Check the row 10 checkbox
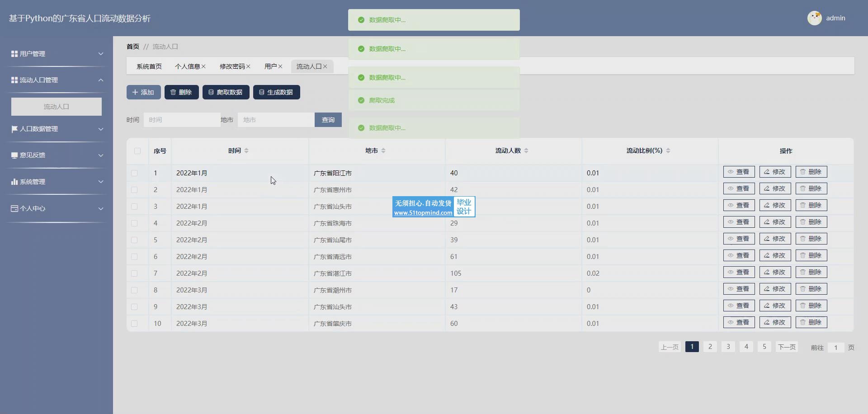 tap(134, 324)
